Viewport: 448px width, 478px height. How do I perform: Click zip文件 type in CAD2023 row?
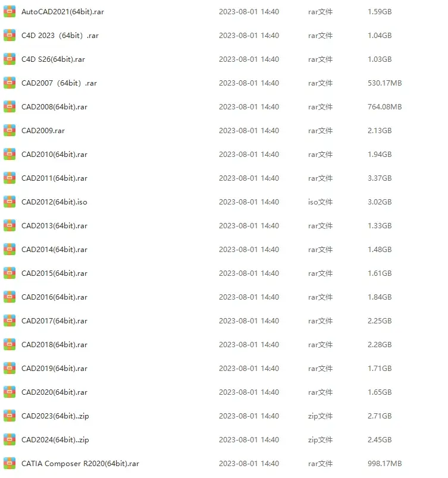tap(320, 416)
